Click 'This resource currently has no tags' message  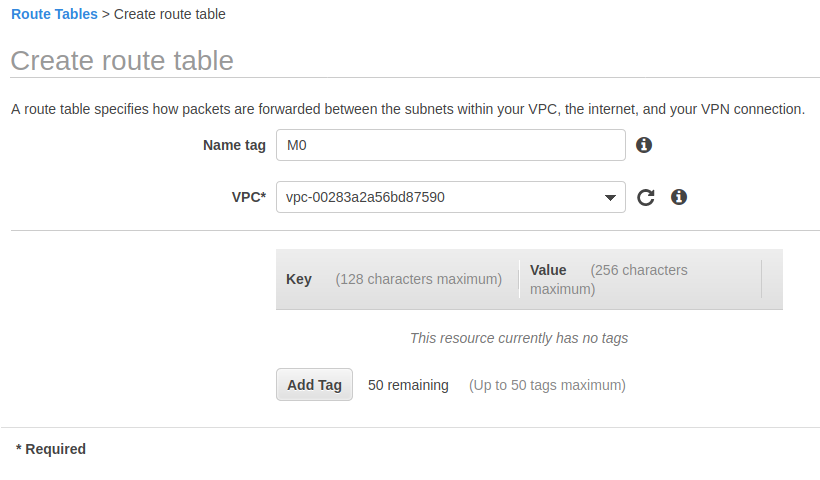click(x=518, y=338)
